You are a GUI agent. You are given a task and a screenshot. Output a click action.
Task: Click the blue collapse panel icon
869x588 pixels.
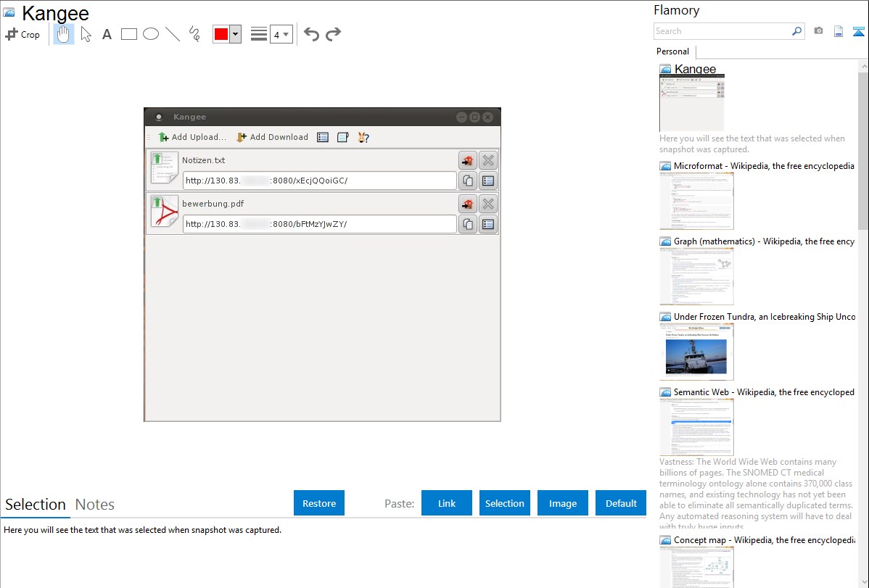(858, 32)
